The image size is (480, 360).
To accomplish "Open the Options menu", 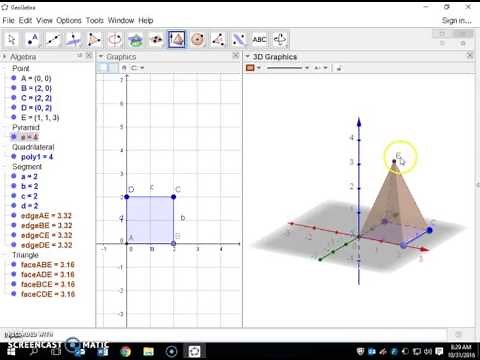I will click(x=69, y=20).
